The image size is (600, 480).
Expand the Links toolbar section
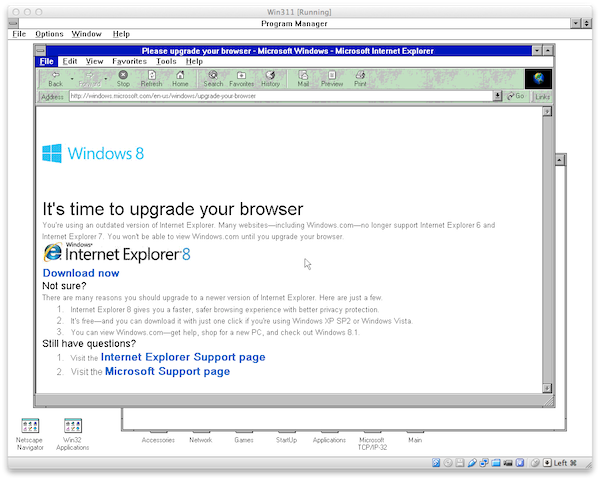[x=542, y=96]
